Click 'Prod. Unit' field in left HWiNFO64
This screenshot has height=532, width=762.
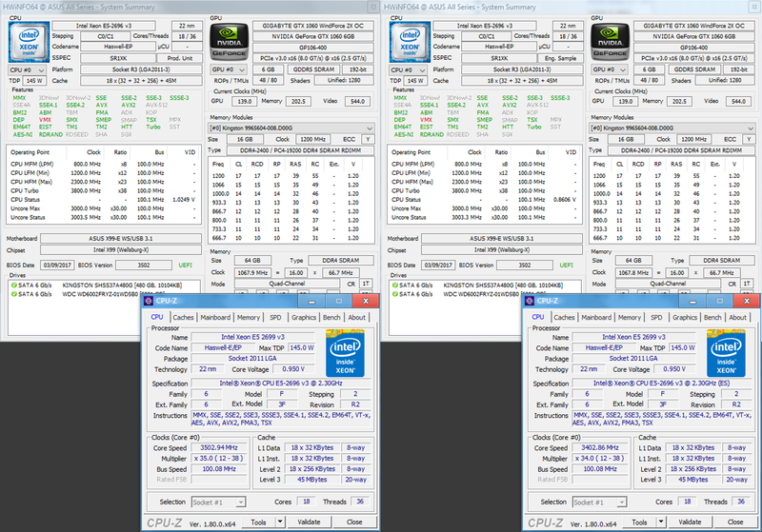[x=180, y=58]
